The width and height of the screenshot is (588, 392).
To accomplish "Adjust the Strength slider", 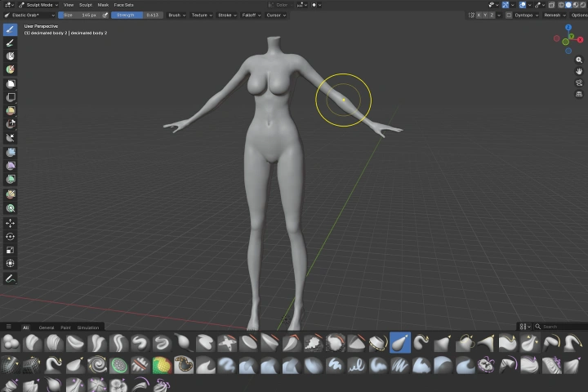I will 139,15.
